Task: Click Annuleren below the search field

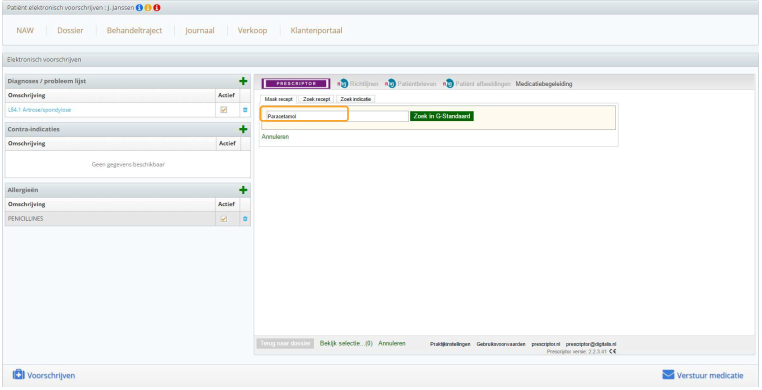Action: point(276,137)
